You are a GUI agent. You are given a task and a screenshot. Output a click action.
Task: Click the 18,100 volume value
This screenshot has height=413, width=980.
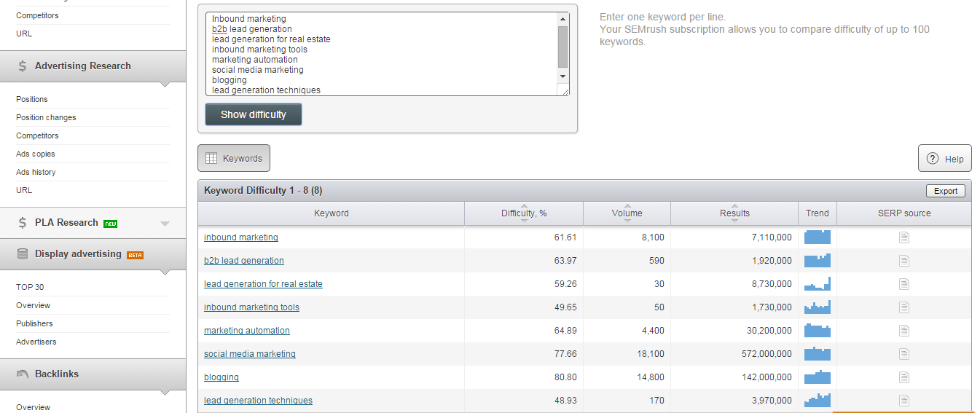pyautogui.click(x=651, y=354)
